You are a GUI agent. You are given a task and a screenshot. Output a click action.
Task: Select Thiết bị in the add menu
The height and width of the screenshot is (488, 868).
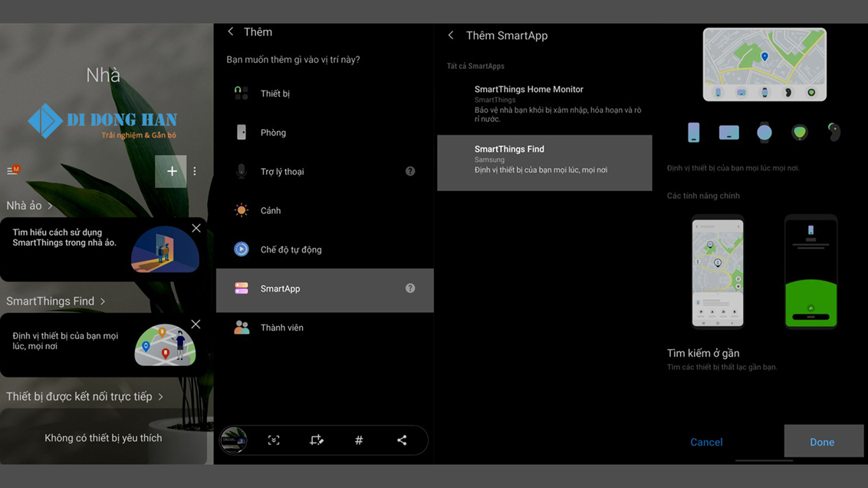(x=324, y=94)
